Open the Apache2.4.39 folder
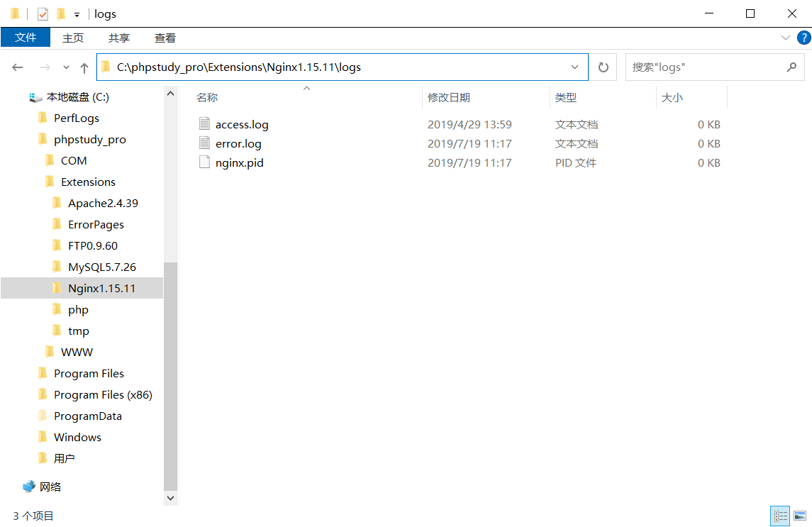Image resolution: width=812 pixels, height=527 pixels. tap(103, 203)
